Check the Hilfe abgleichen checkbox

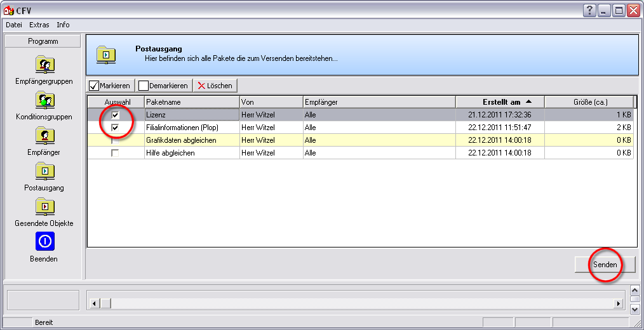[115, 153]
